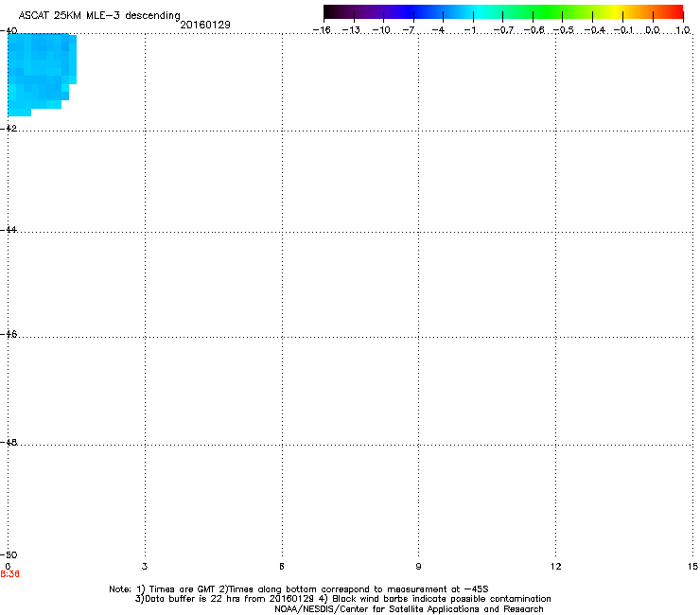The height and width of the screenshot is (615, 700).
Task: Click the colorbar label -13
Action: (351, 30)
